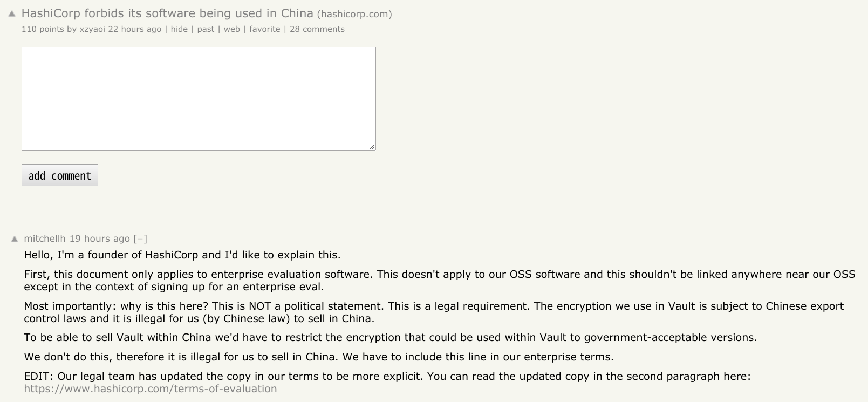Focus the comment text area

(199, 99)
